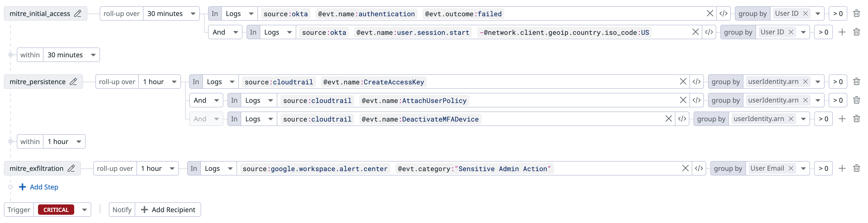Toggle code view for AttachUserPolicy query

point(696,100)
